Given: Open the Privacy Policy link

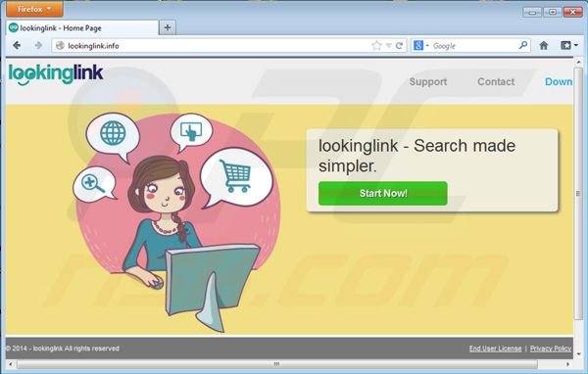Looking at the screenshot, I should point(551,349).
